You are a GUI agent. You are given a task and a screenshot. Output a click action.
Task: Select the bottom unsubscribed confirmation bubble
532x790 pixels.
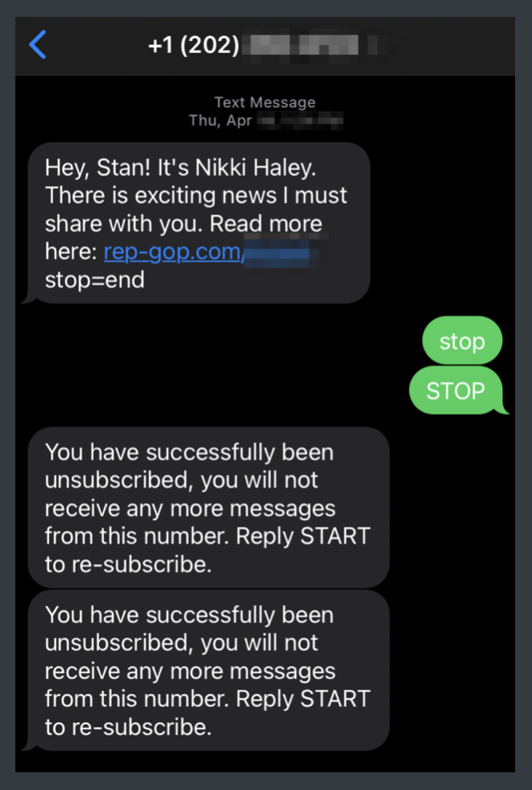pos(208,671)
